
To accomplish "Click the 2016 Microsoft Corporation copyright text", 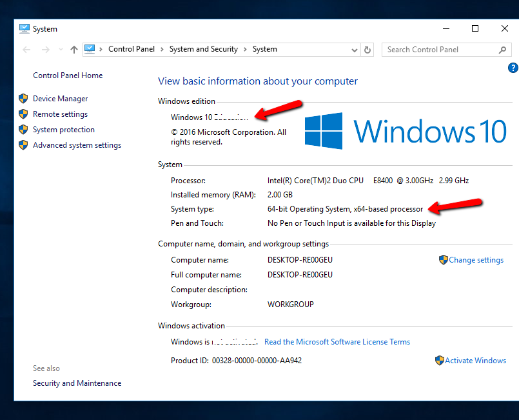I will [x=228, y=137].
